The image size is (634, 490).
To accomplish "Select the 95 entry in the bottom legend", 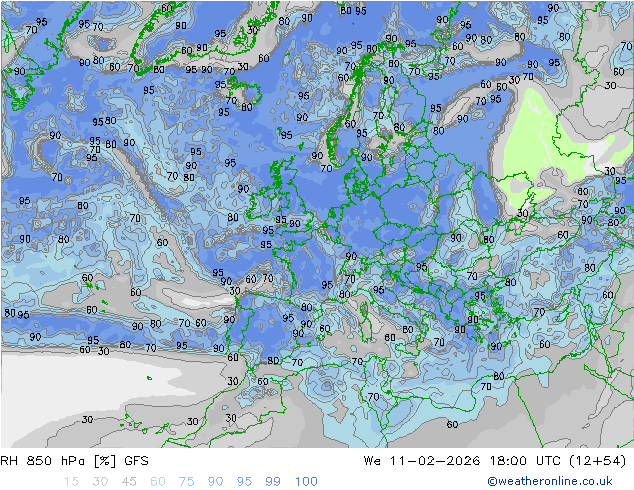I will [x=244, y=482].
